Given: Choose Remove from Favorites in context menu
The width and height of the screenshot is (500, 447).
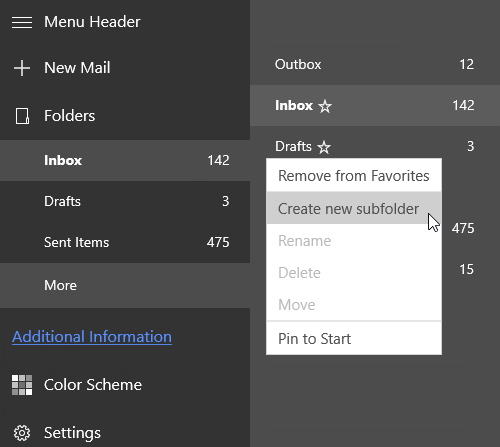Looking at the screenshot, I should tap(354, 176).
